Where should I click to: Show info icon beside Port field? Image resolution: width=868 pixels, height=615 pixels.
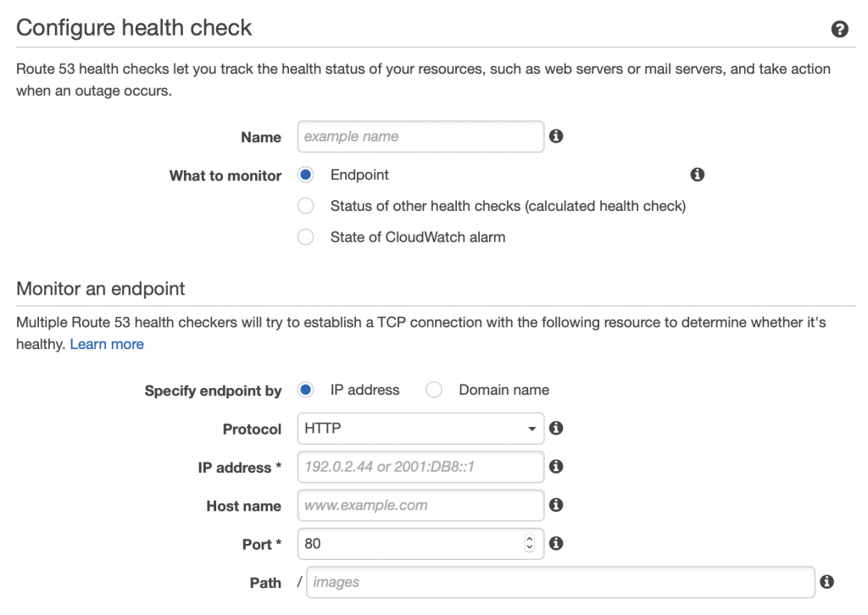556,544
